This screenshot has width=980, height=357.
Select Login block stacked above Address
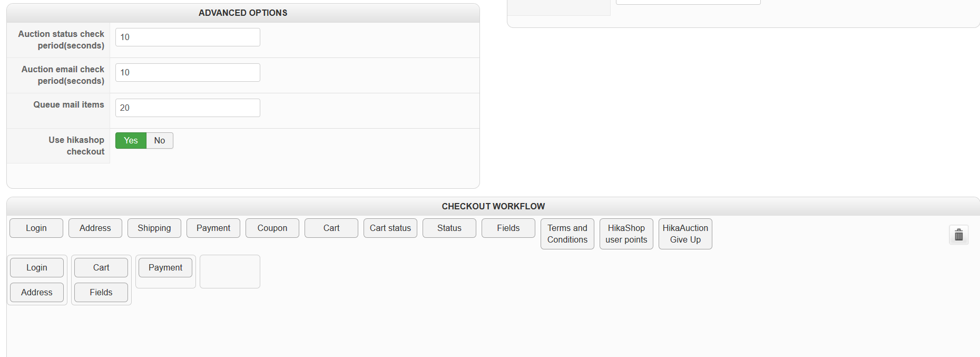pos(37,267)
